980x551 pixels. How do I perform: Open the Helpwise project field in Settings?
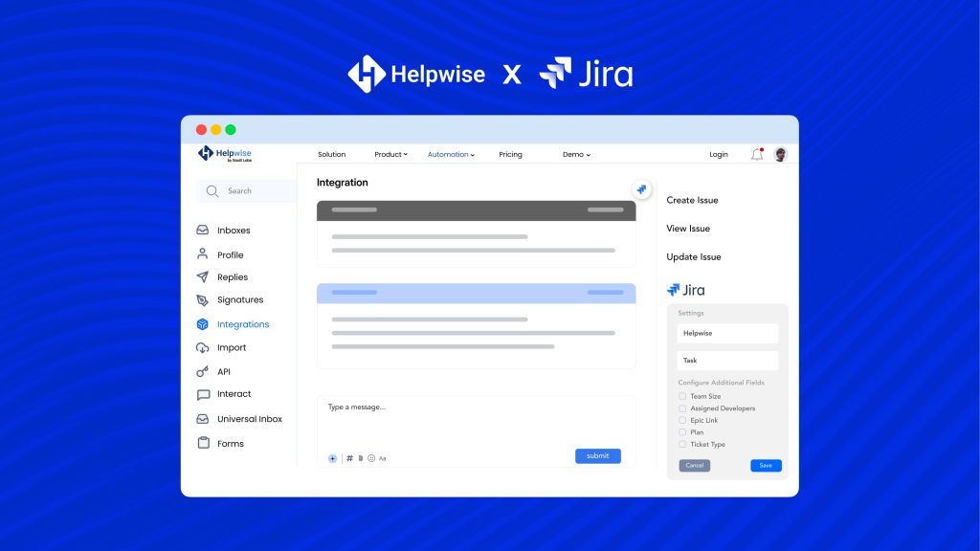pyautogui.click(x=727, y=333)
